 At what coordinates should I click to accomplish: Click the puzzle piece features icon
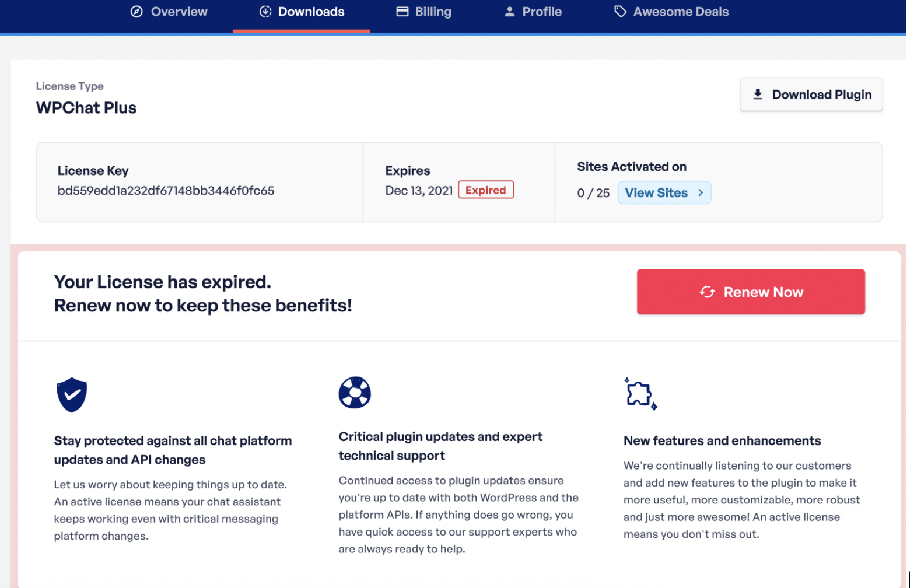click(x=640, y=394)
